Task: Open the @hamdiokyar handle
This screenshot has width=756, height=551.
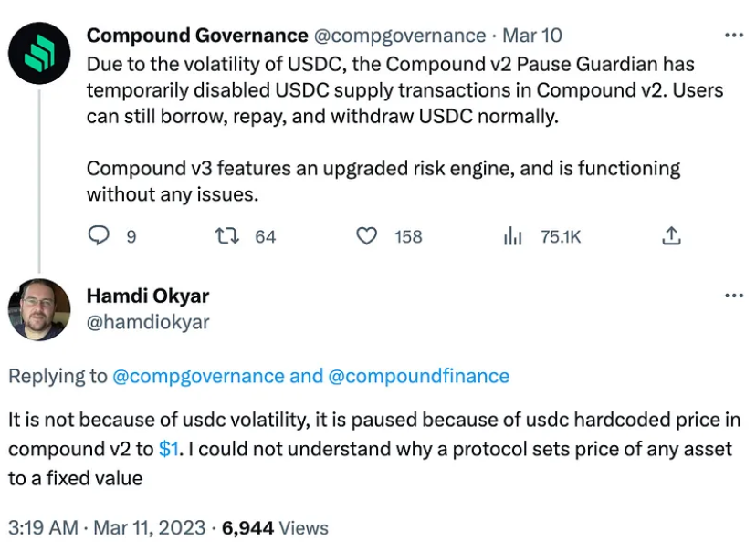Action: click(148, 322)
